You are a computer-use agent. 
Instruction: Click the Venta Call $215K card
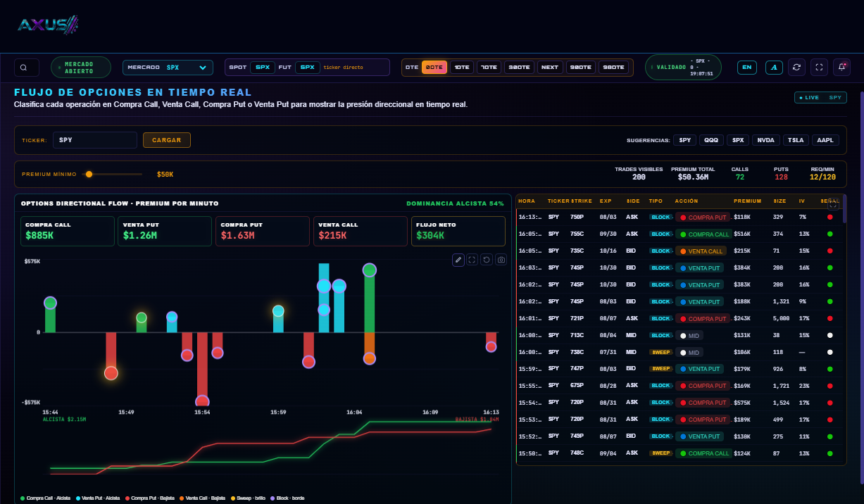[361, 231]
